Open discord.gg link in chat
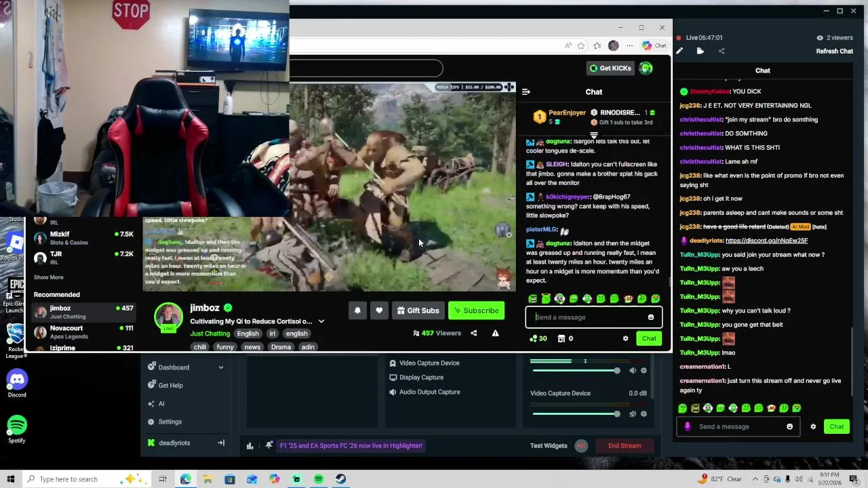This screenshot has height=488, width=868. pos(766,241)
